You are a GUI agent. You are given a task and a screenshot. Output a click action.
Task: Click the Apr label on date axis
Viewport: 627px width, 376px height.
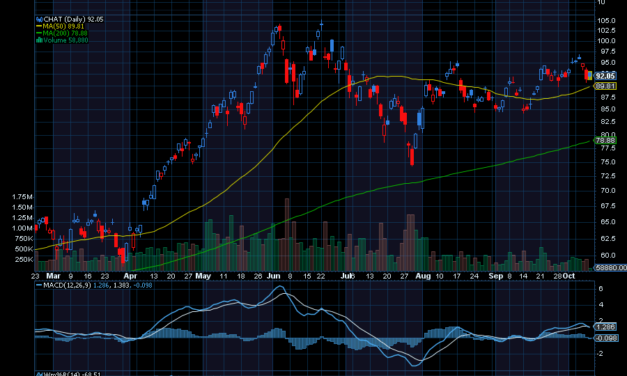click(x=130, y=276)
